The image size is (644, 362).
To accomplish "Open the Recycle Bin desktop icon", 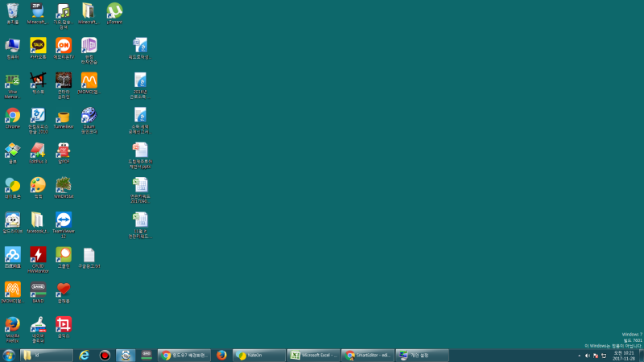I will point(13,14).
